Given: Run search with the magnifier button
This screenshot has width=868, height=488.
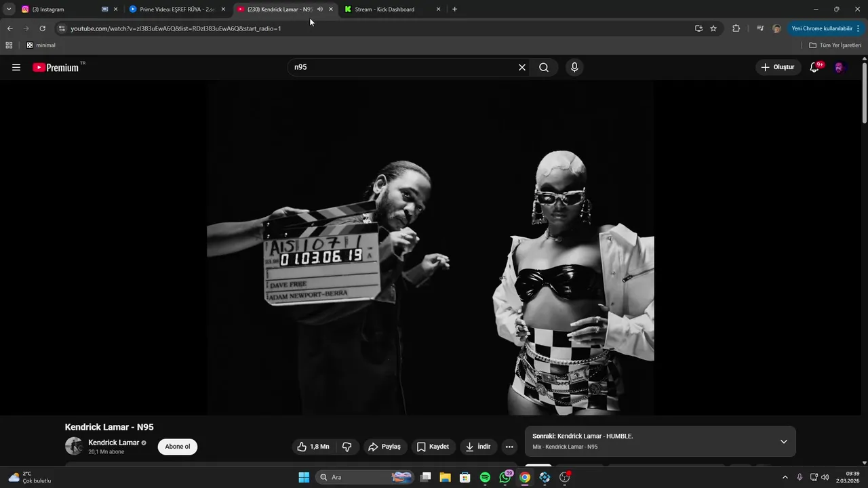Looking at the screenshot, I should [544, 67].
